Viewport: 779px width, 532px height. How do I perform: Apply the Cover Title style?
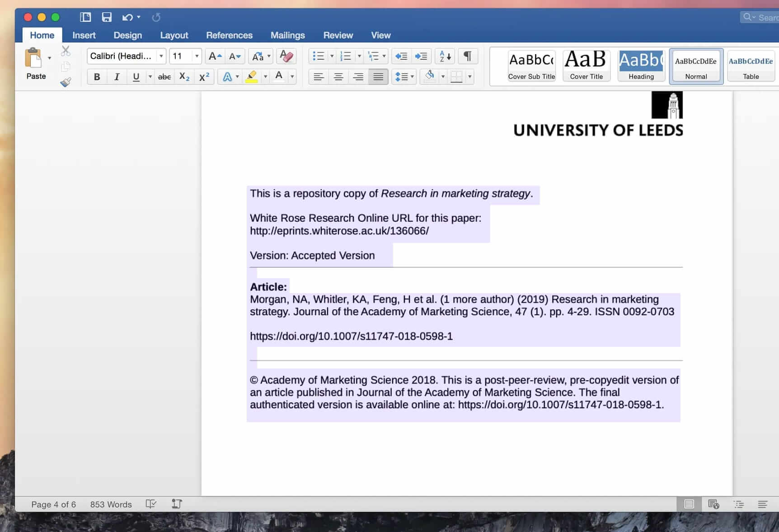[586, 66]
